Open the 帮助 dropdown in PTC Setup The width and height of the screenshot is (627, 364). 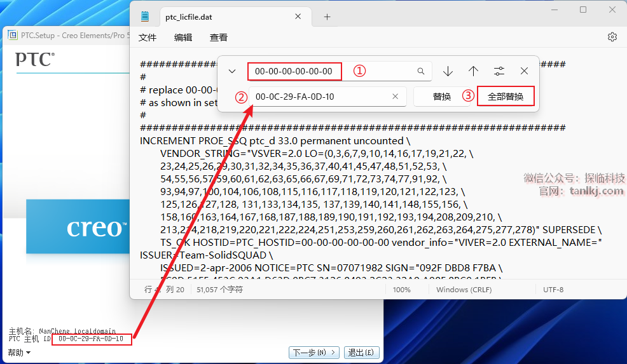(19, 353)
